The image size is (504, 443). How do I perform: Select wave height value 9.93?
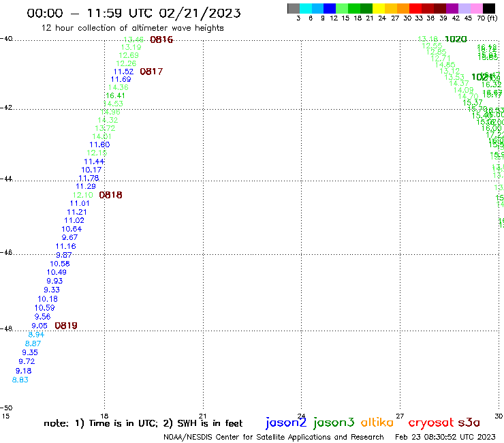(54, 281)
